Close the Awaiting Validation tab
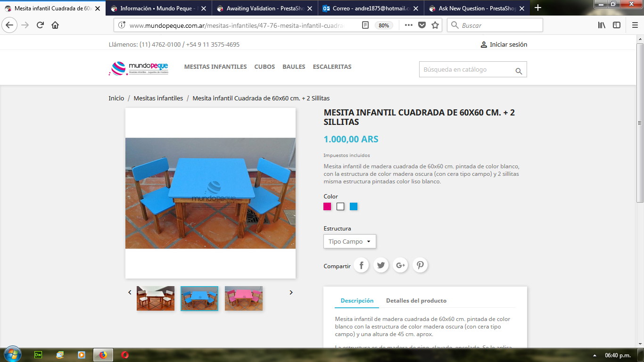Image resolution: width=644 pixels, height=362 pixels. 310,8
